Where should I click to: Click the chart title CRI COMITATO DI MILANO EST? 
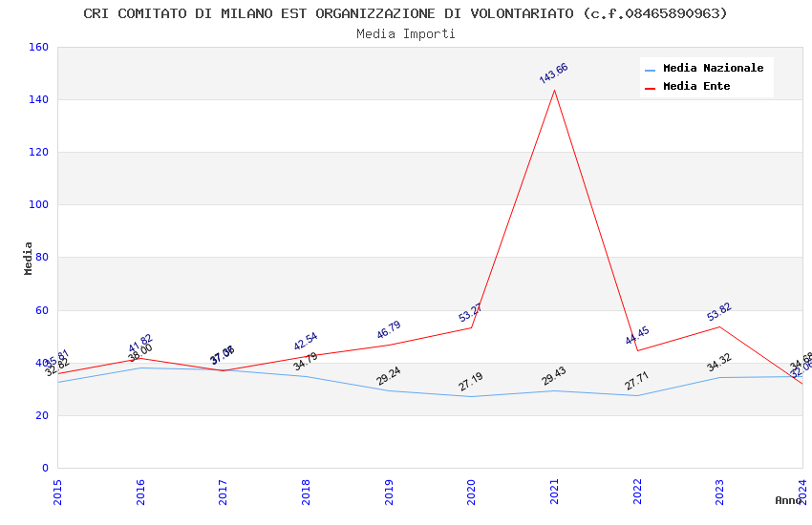405,13
